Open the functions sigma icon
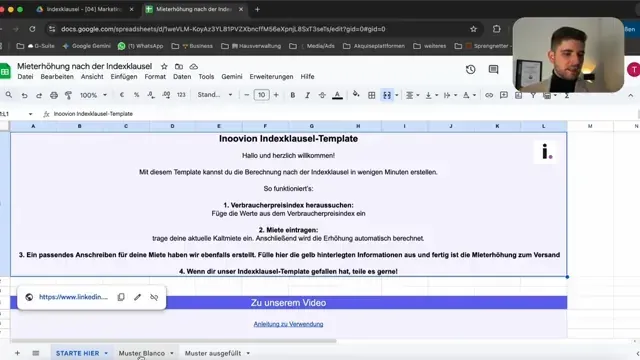This screenshot has height=360, width=640. (567, 96)
